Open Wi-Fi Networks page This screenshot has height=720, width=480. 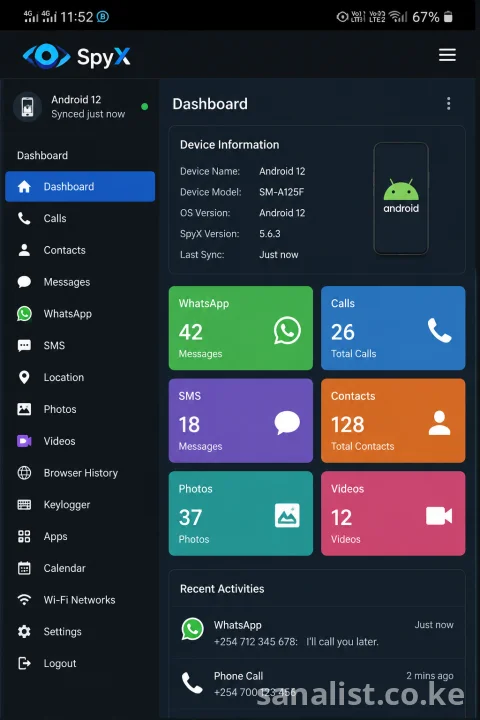(x=80, y=600)
